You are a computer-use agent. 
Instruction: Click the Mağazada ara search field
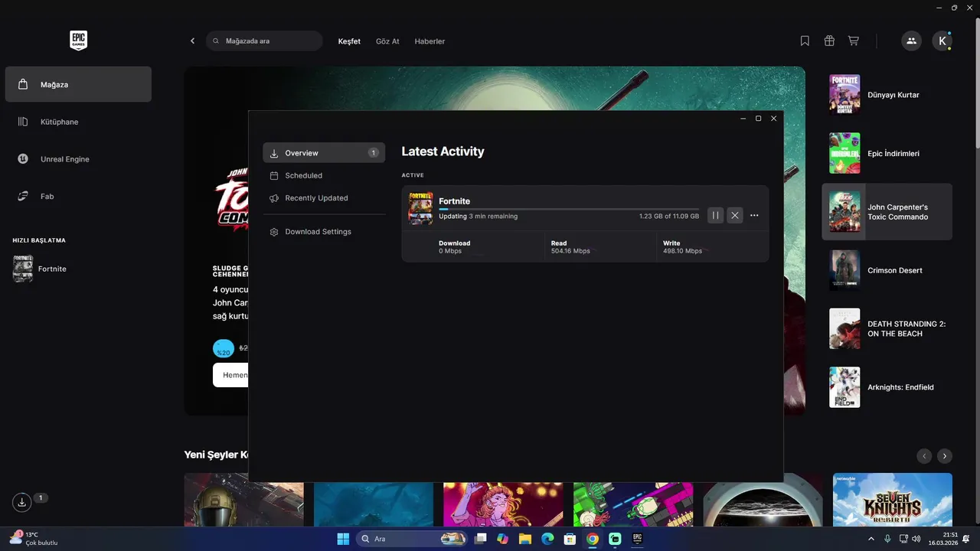(x=264, y=41)
